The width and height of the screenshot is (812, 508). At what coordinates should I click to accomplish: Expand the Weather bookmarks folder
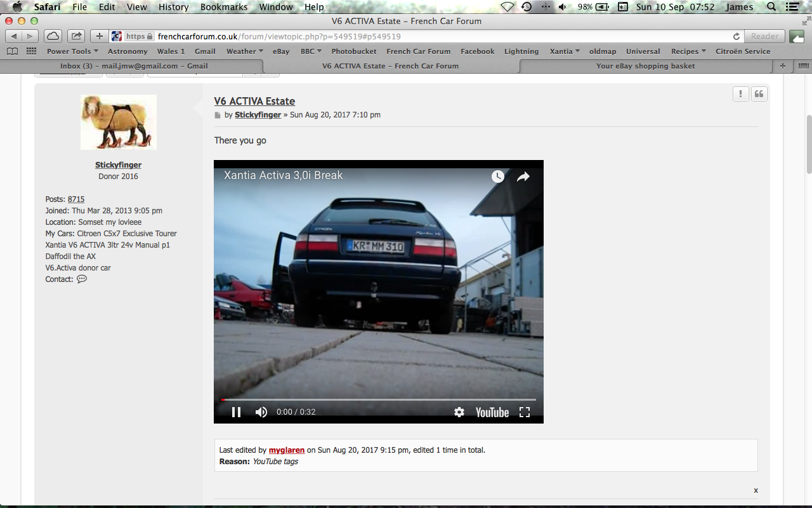click(245, 51)
